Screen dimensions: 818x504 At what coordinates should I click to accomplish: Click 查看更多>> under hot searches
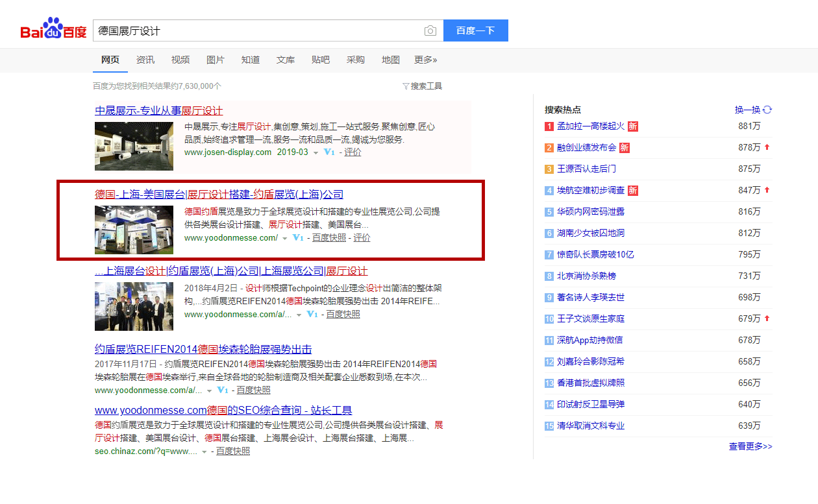pyautogui.click(x=750, y=446)
